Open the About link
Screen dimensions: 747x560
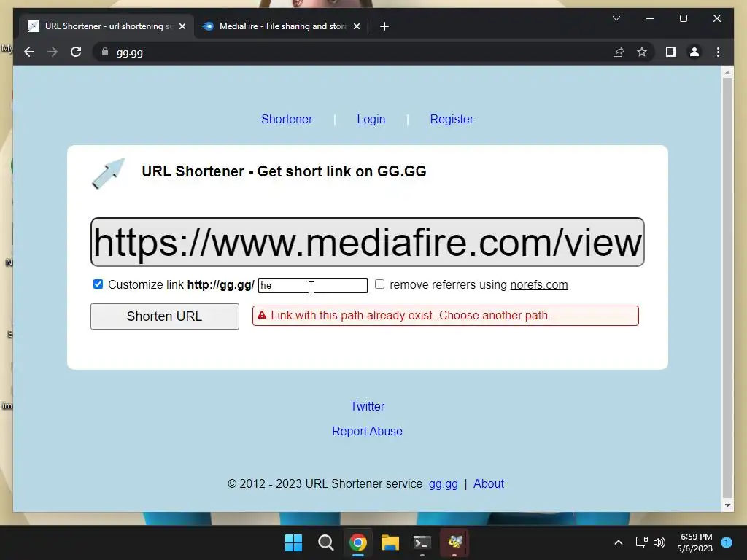point(489,484)
